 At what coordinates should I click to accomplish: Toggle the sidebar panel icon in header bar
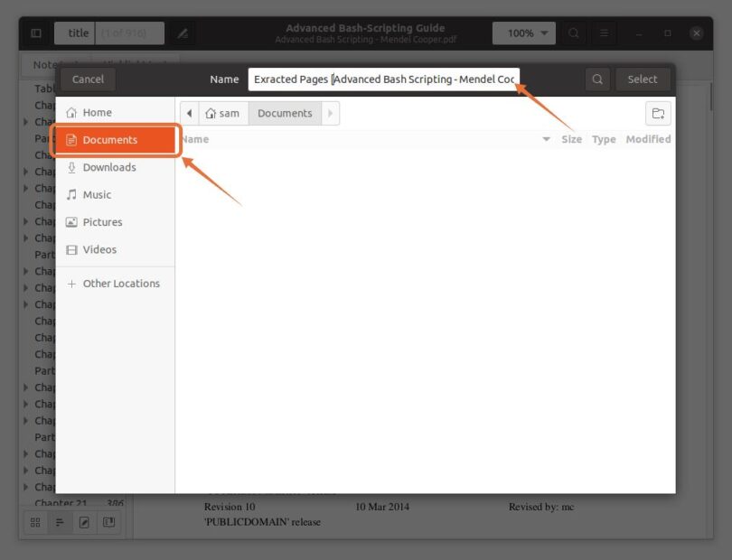pyautogui.click(x=35, y=33)
